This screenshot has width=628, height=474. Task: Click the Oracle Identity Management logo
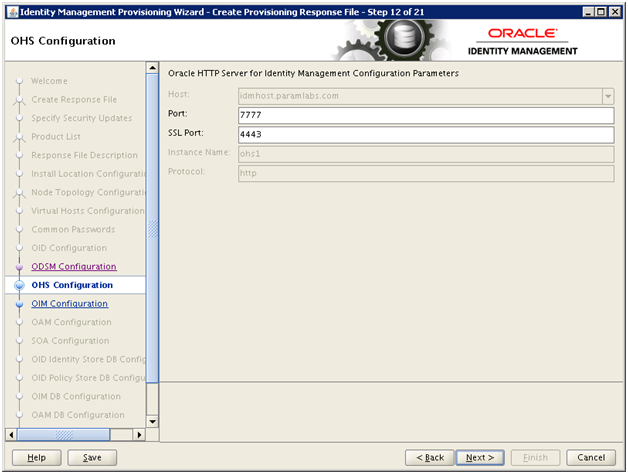click(x=522, y=42)
